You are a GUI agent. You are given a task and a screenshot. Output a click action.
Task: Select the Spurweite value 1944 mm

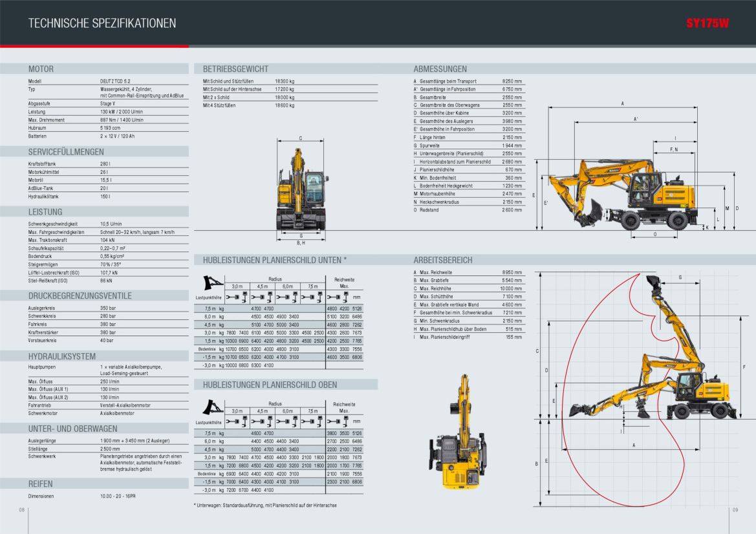click(x=512, y=145)
